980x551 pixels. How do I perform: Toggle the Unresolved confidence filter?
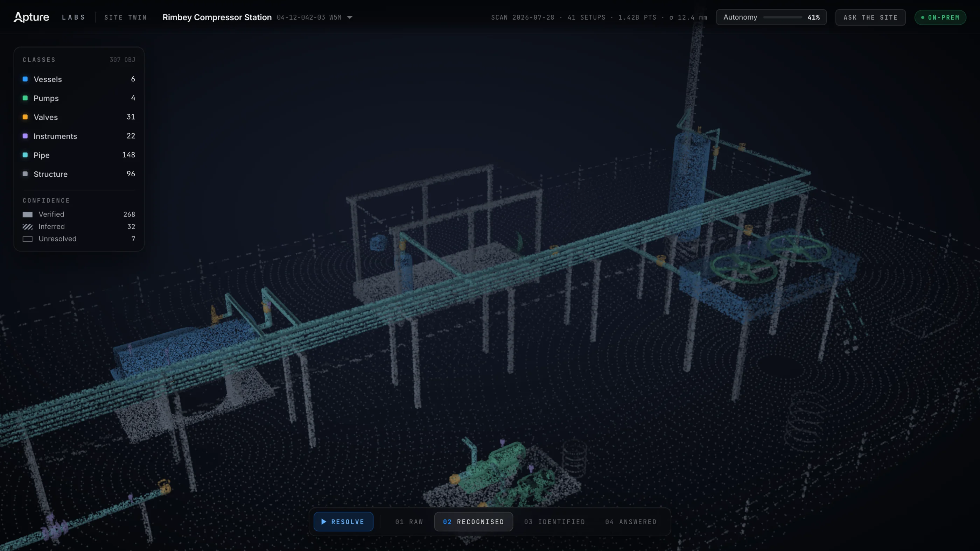click(x=79, y=239)
